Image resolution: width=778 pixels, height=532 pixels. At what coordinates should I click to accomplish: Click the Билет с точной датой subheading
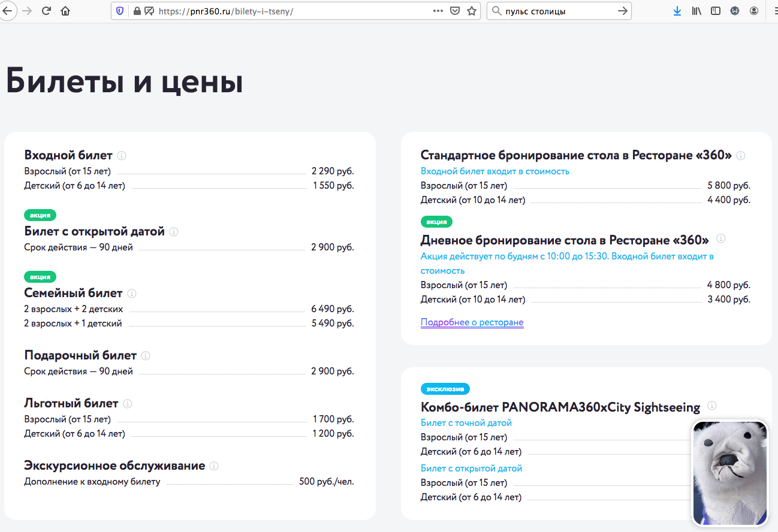466,423
